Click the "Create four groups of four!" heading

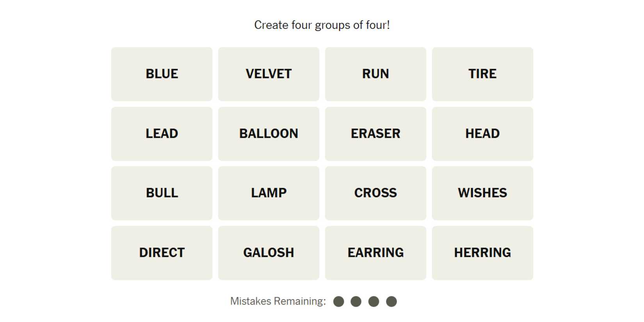click(322, 25)
